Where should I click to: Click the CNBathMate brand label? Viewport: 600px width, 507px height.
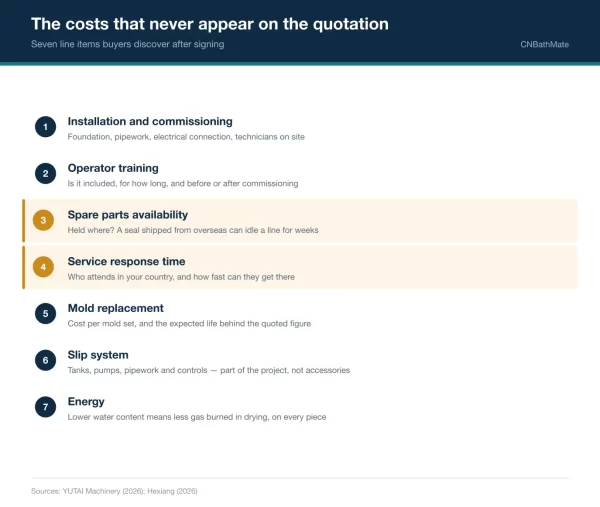[544, 44]
